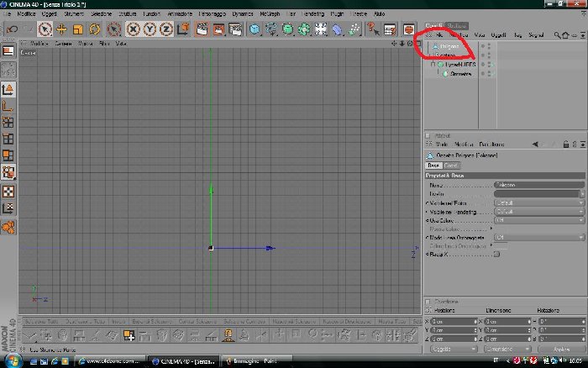Open the Array modeling objects icon
The height and width of the screenshot is (368, 588).
pyautogui.click(x=304, y=29)
